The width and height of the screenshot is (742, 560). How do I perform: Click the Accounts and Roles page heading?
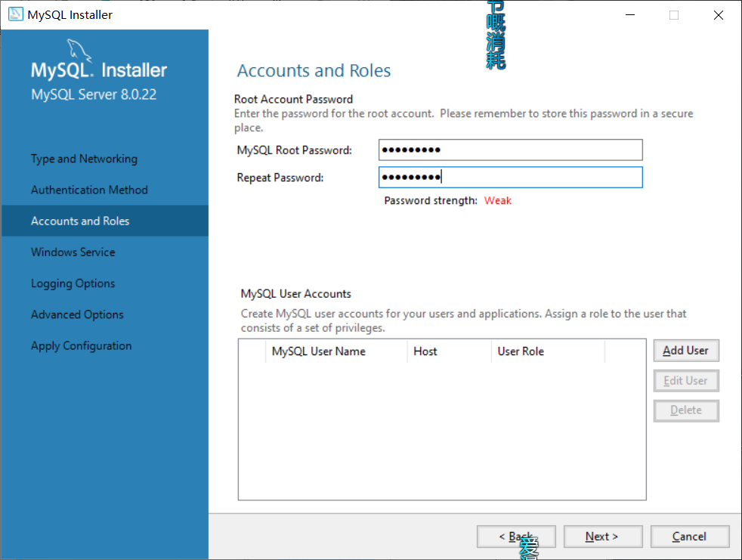click(x=314, y=70)
